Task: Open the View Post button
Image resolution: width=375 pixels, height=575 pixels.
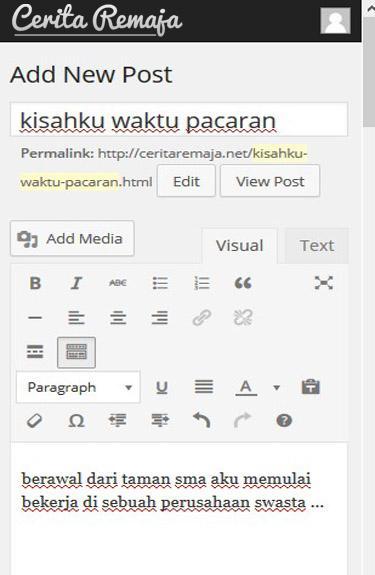Action: coord(270,181)
